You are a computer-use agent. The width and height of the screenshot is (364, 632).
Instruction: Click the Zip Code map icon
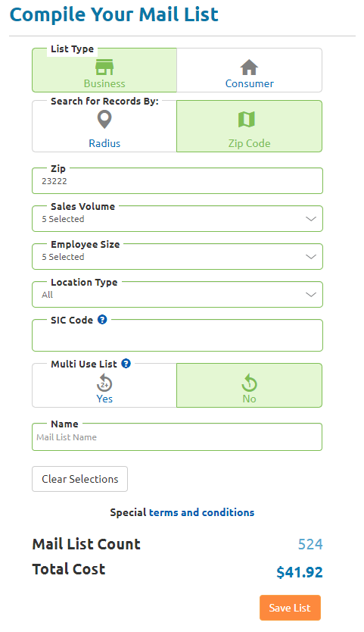pos(247,120)
